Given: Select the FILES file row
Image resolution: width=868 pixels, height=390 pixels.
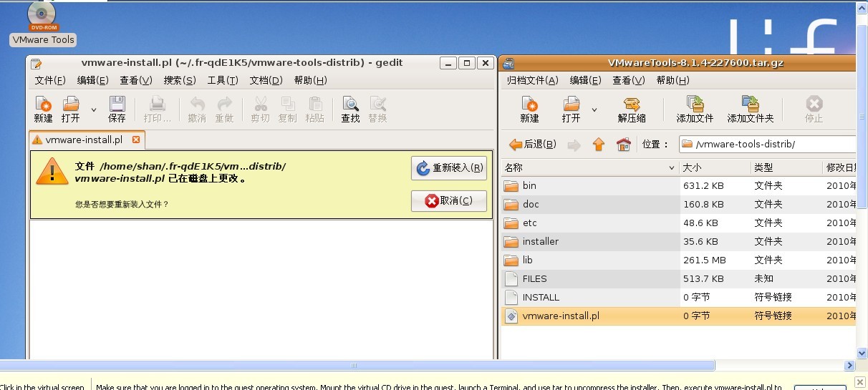Looking at the screenshot, I should coord(678,278).
